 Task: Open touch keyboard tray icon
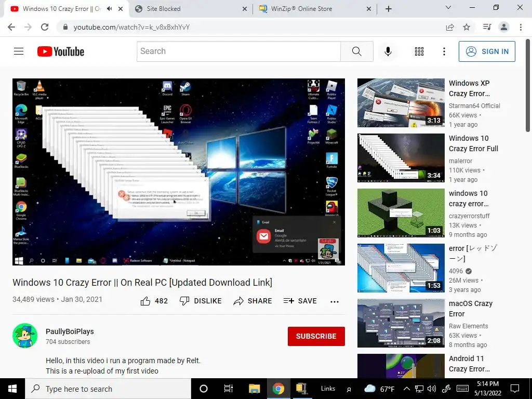click(462, 389)
